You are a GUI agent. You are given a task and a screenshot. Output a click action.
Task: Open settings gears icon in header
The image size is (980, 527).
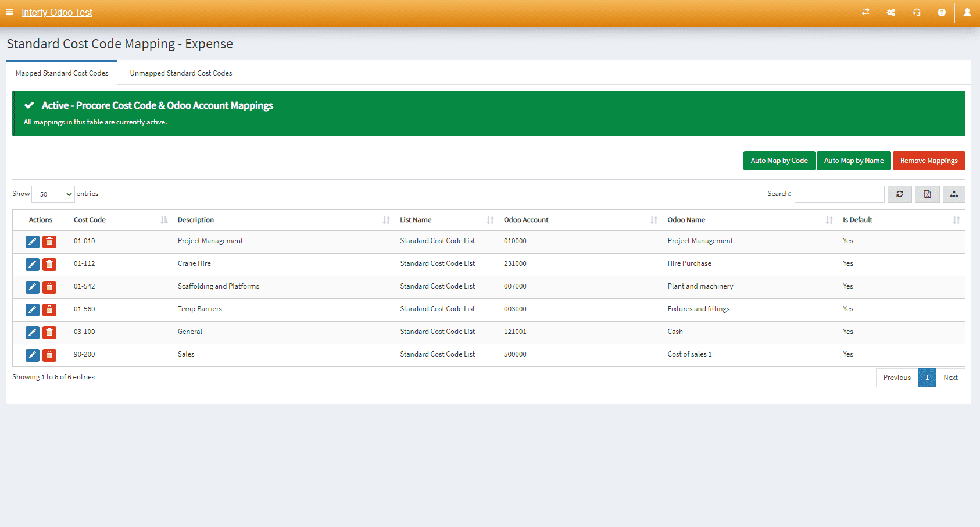[890, 12]
